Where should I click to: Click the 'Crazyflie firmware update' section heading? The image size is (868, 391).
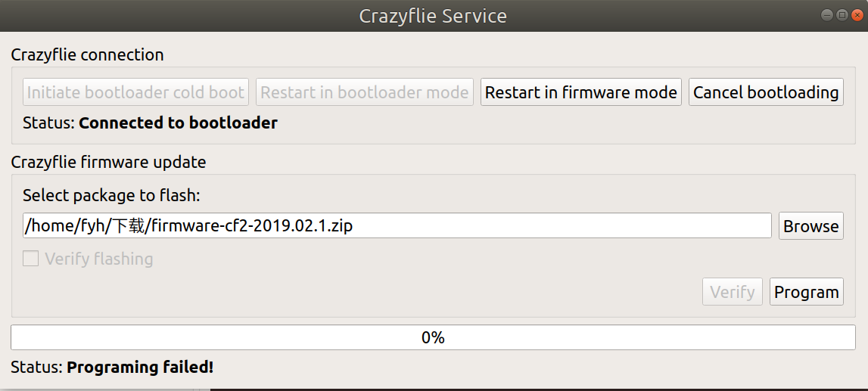click(x=108, y=162)
